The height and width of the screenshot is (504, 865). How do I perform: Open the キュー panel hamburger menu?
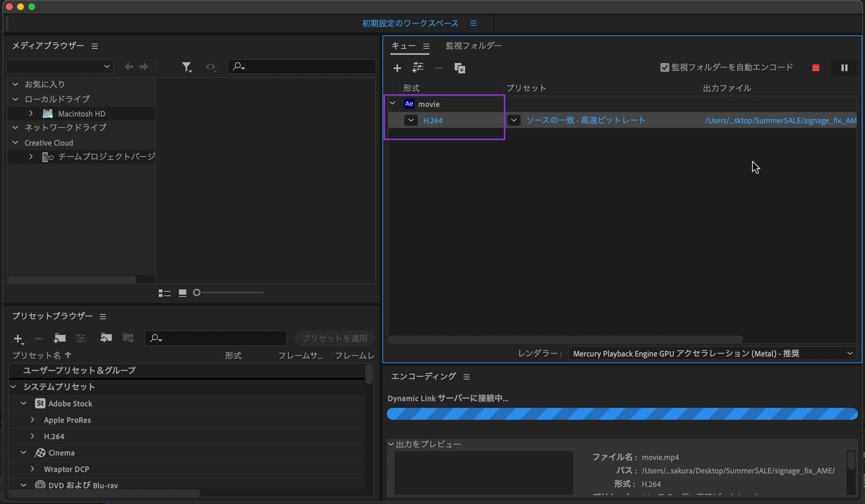pyautogui.click(x=426, y=46)
